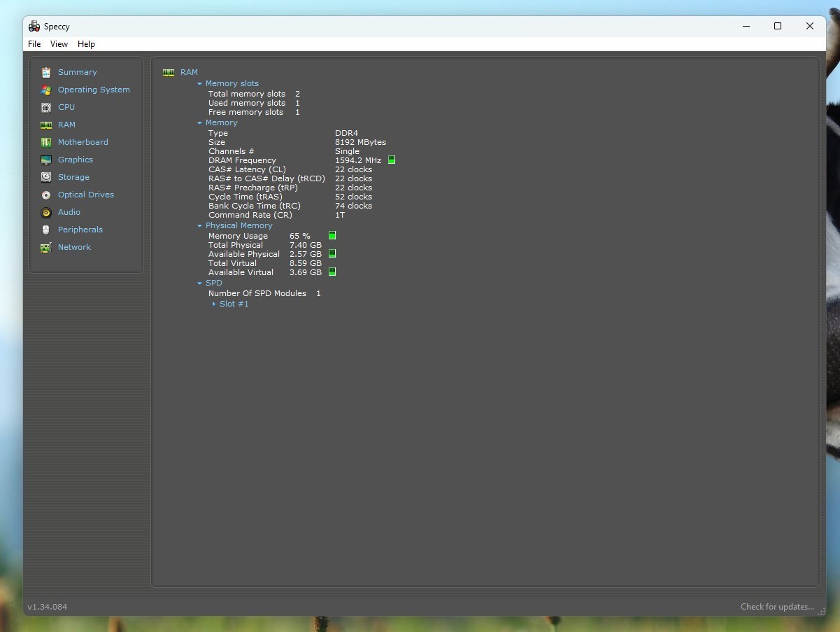Click the Command Rate 1T value
This screenshot has height=632, width=840.
(x=340, y=215)
